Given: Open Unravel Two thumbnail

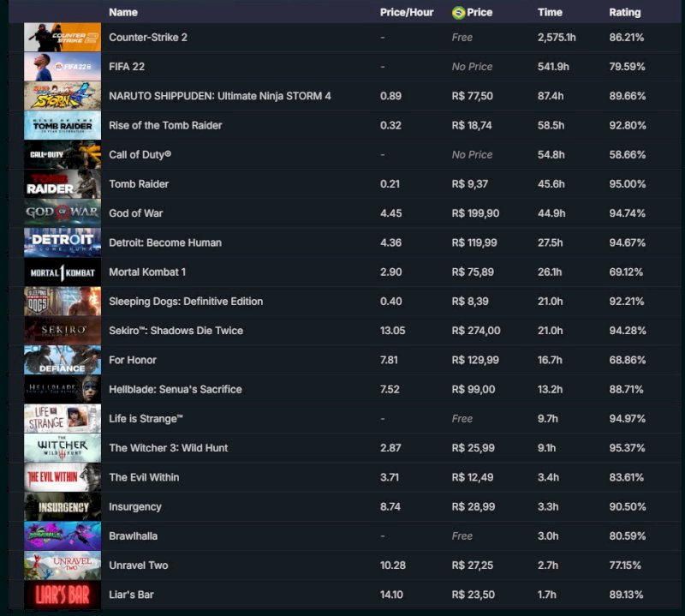Looking at the screenshot, I should point(63,565).
